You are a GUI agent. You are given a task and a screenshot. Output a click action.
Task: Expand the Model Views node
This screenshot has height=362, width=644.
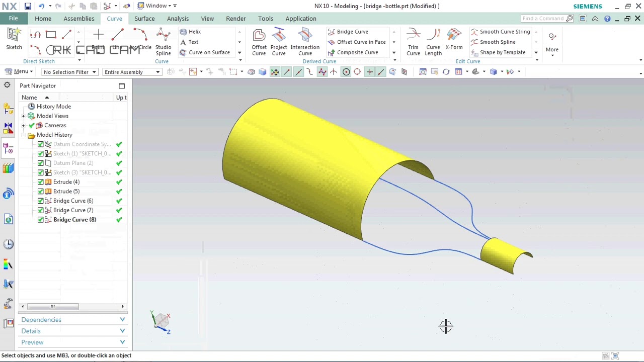pyautogui.click(x=23, y=116)
